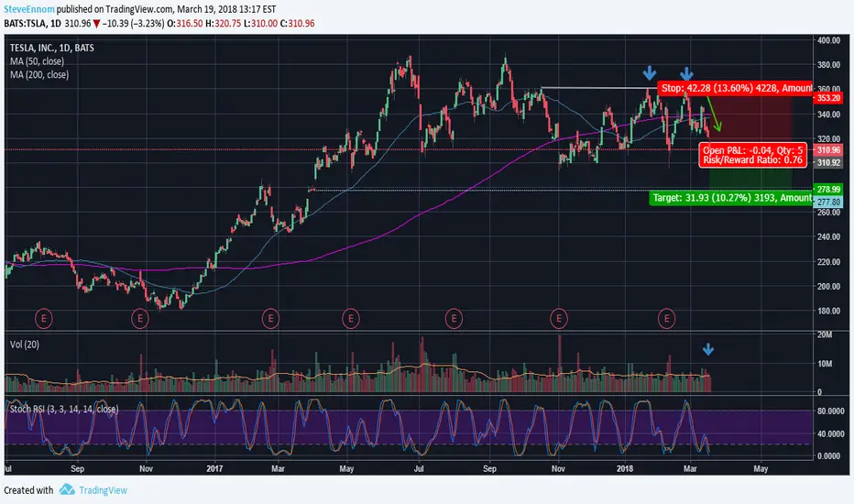The height and width of the screenshot is (504, 854).
Task: Click the BATS:TSLA, 1D symbol text in header
Action: [32, 24]
